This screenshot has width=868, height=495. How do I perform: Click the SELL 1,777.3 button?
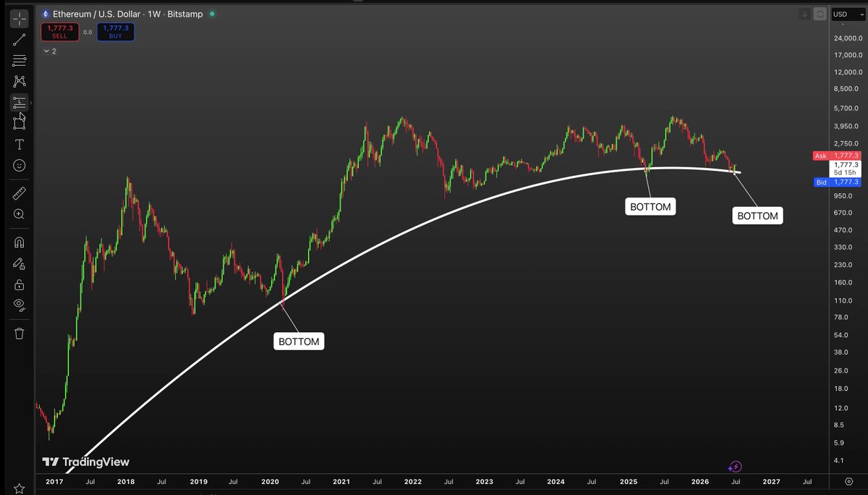pyautogui.click(x=59, y=31)
